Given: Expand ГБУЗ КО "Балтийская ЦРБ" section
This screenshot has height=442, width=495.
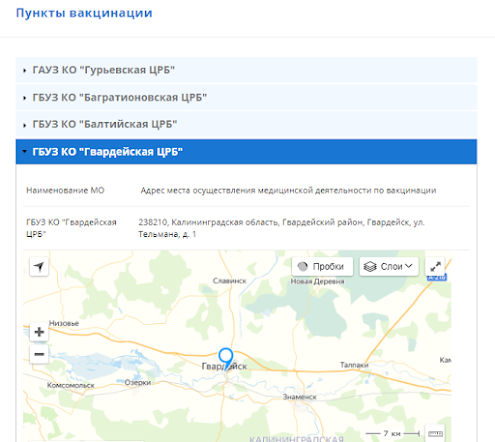Looking at the screenshot, I should [246, 124].
